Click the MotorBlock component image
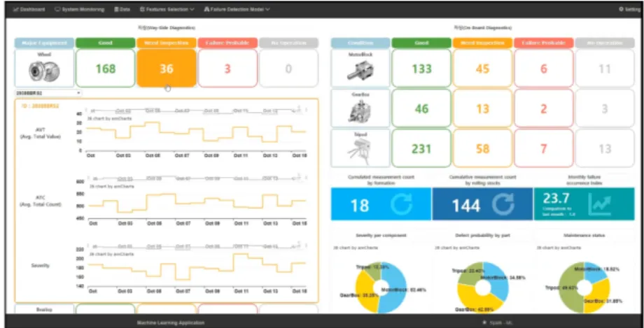Screen dimensions: 644x328 (360, 70)
